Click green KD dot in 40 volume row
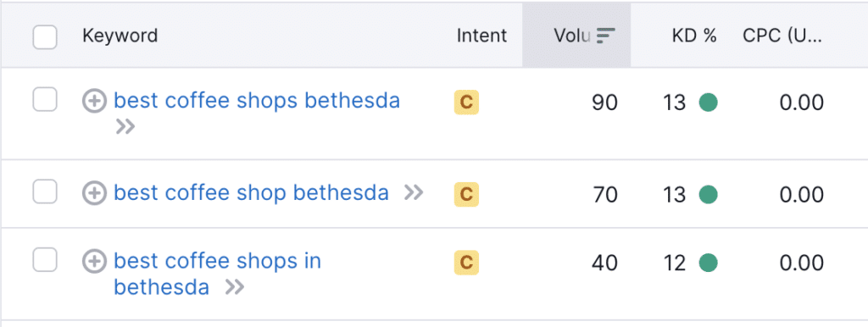 708,263
